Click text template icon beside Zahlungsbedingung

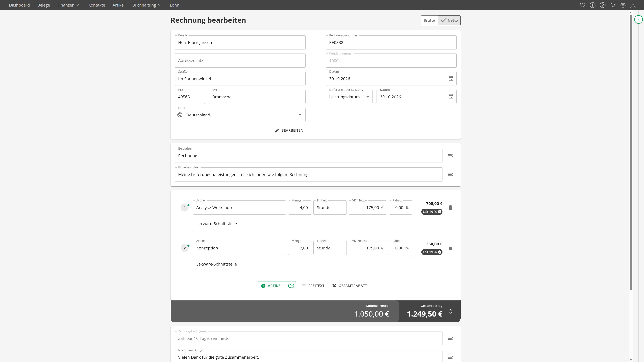point(451,339)
